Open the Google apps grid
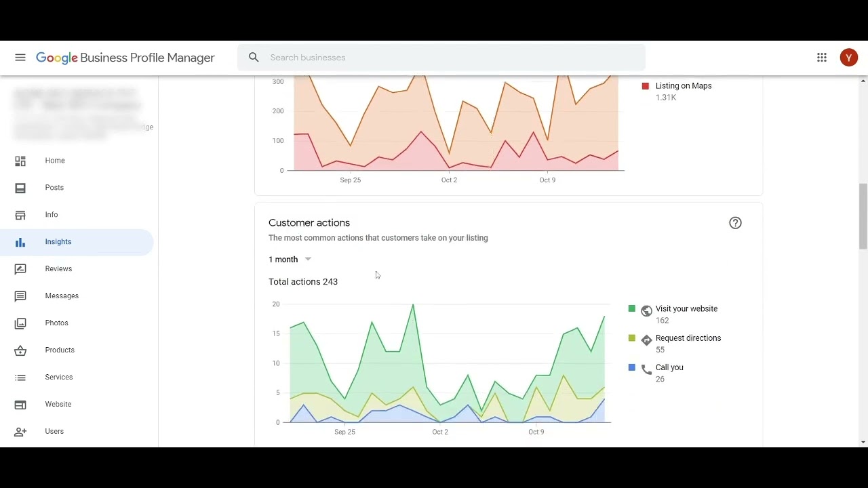Viewport: 868px width, 488px height. tap(822, 58)
